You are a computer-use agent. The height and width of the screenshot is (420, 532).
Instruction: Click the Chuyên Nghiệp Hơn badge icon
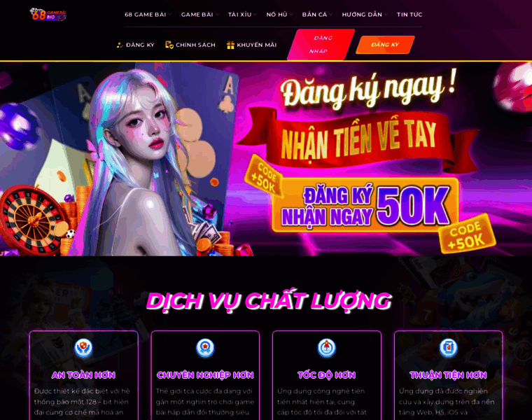[205, 348]
